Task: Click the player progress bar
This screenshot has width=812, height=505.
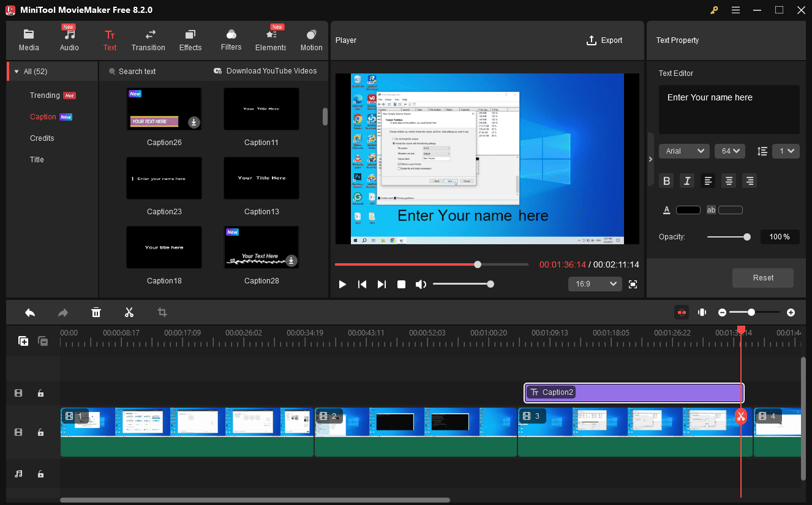Action: (x=431, y=264)
